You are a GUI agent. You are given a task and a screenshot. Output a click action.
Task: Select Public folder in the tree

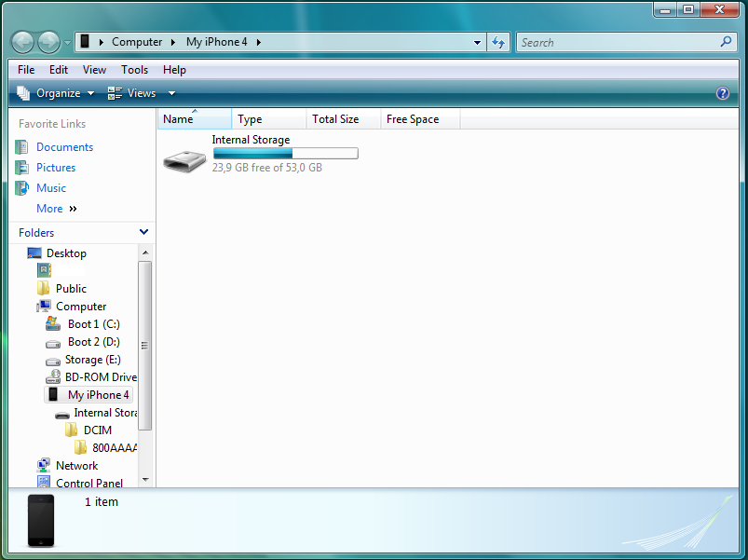tap(71, 288)
